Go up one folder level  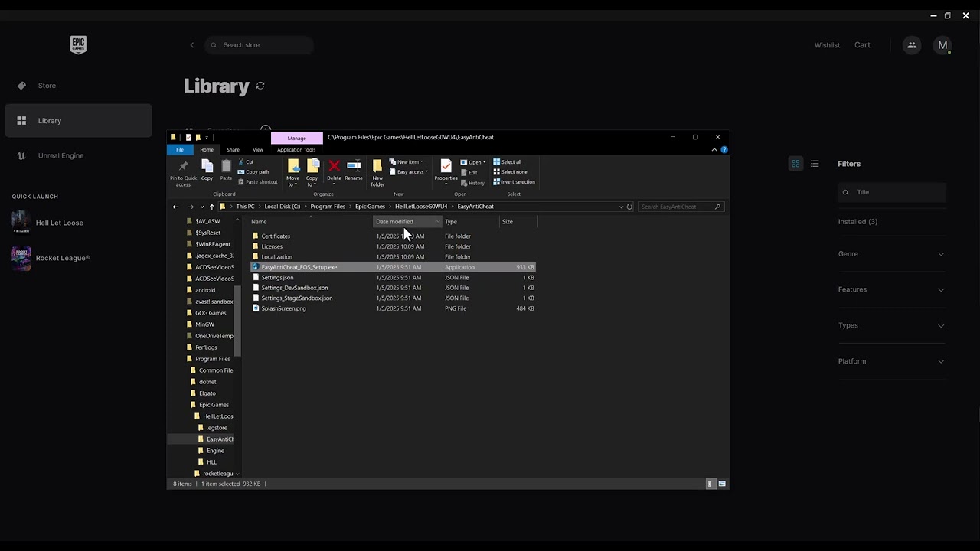[212, 207]
